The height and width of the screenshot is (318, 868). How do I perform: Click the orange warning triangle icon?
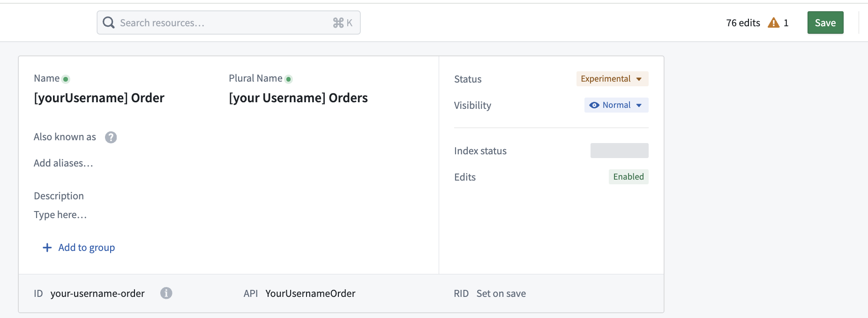point(773,23)
